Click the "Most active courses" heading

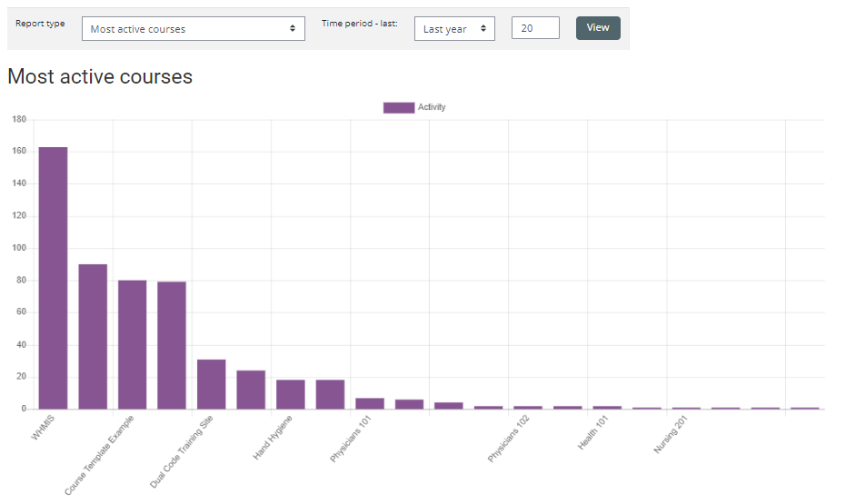(x=100, y=77)
